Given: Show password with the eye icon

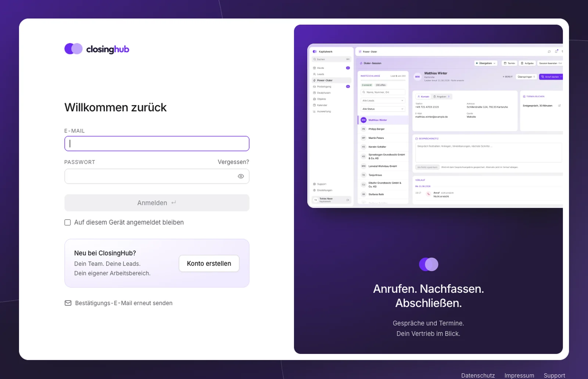Looking at the screenshot, I should click(241, 176).
